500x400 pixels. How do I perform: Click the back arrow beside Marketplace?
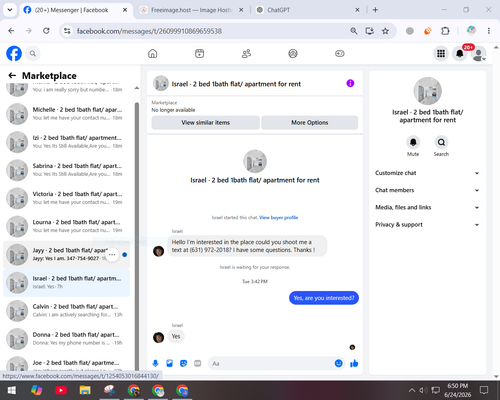12,75
